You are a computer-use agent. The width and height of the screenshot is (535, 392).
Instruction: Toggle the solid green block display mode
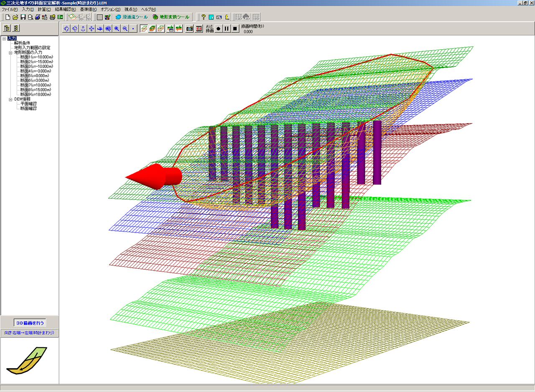[x=152, y=28]
